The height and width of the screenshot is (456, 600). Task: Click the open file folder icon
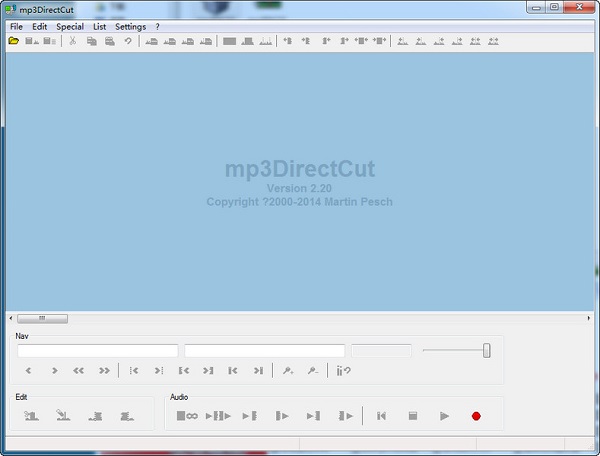(14, 41)
